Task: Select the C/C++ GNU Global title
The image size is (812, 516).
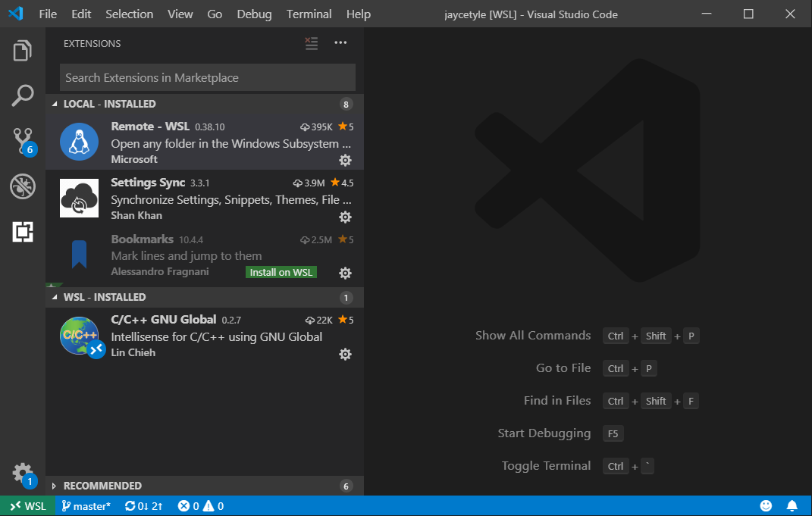Action: click(164, 319)
